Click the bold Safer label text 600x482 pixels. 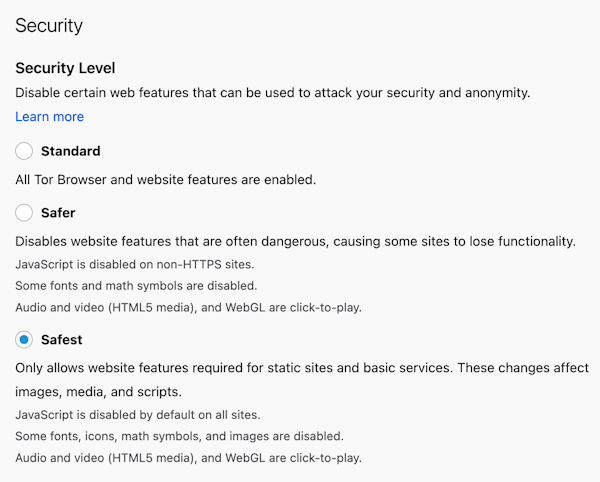[58, 213]
